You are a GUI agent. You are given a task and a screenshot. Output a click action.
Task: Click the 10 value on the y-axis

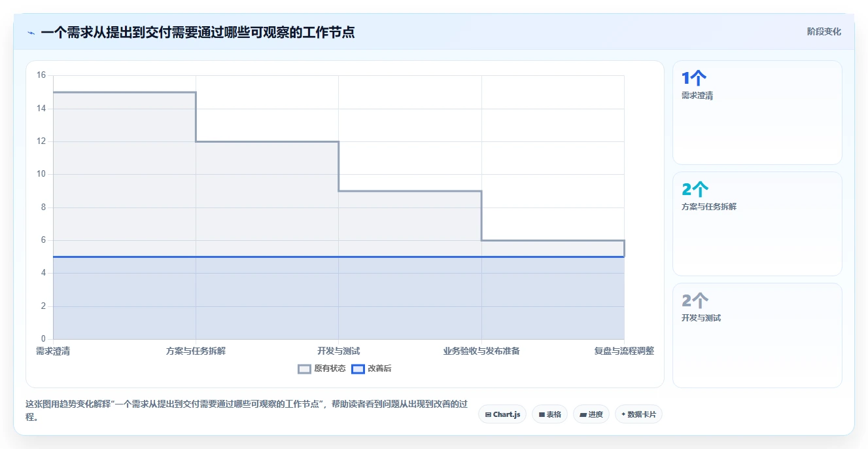point(41,174)
